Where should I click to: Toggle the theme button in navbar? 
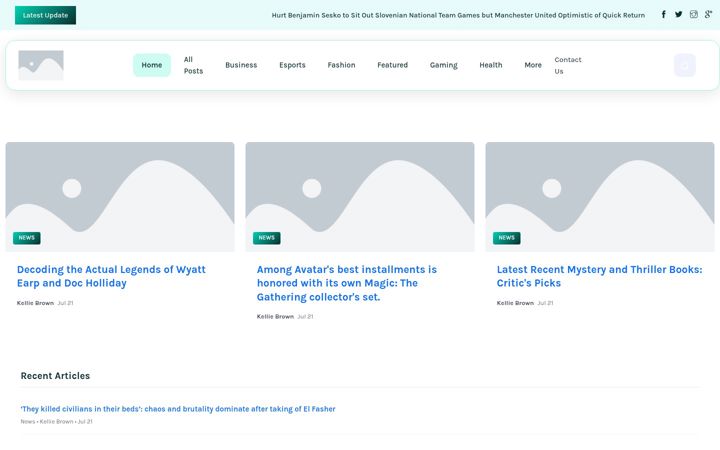point(685,65)
